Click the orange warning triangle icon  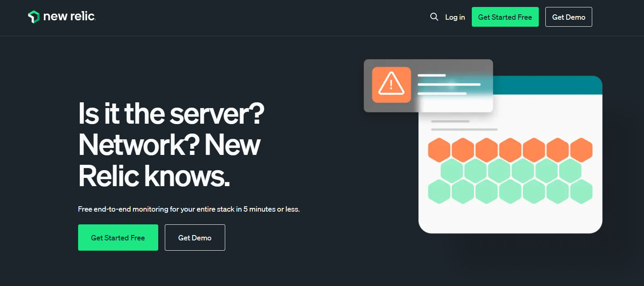[x=391, y=85]
